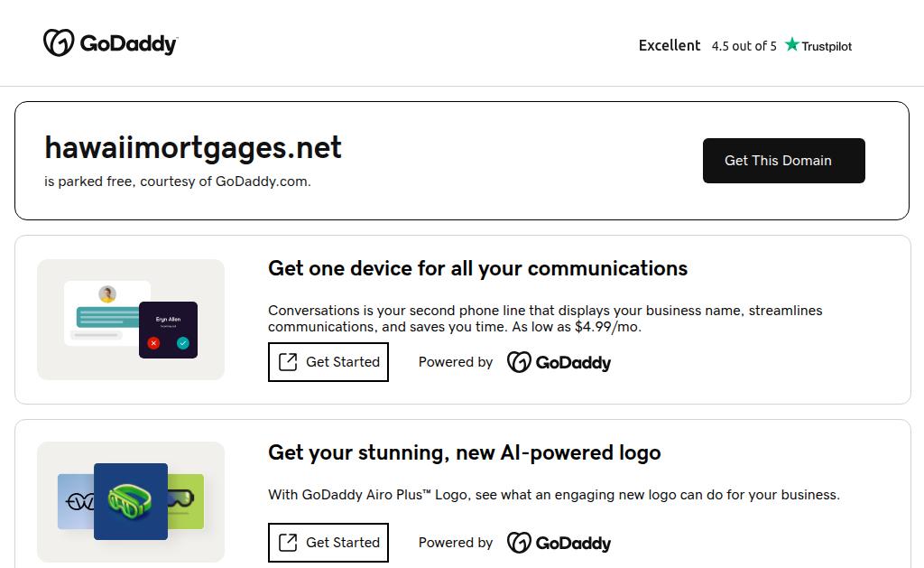
Task: Click the external-link icon in the AI logo Get Started button
Action: click(x=288, y=543)
